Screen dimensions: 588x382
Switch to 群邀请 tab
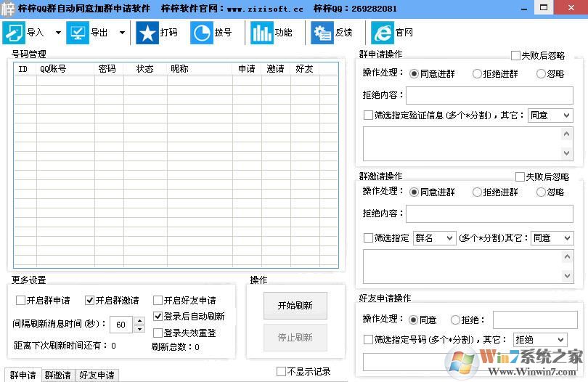click(58, 375)
